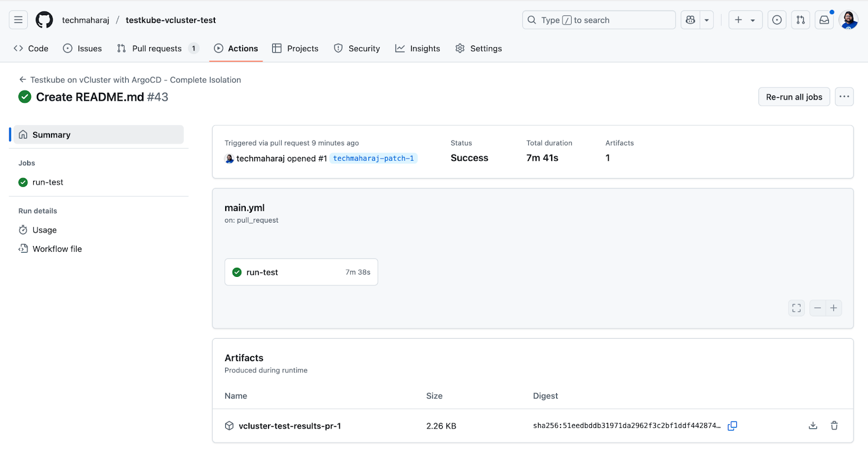View your pull requests icon in header
868x455 pixels.
coord(800,20)
